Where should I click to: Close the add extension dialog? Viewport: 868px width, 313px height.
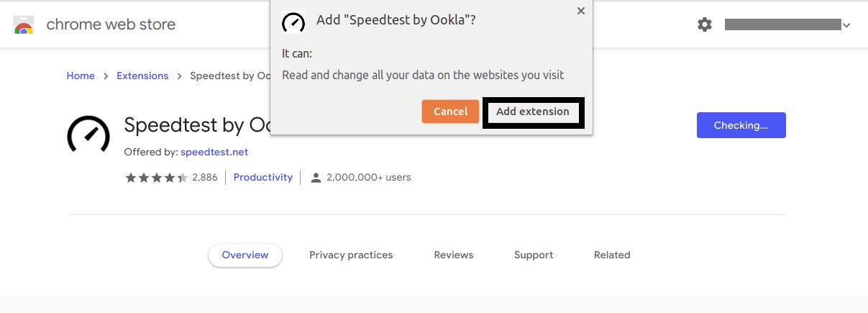pos(581,11)
